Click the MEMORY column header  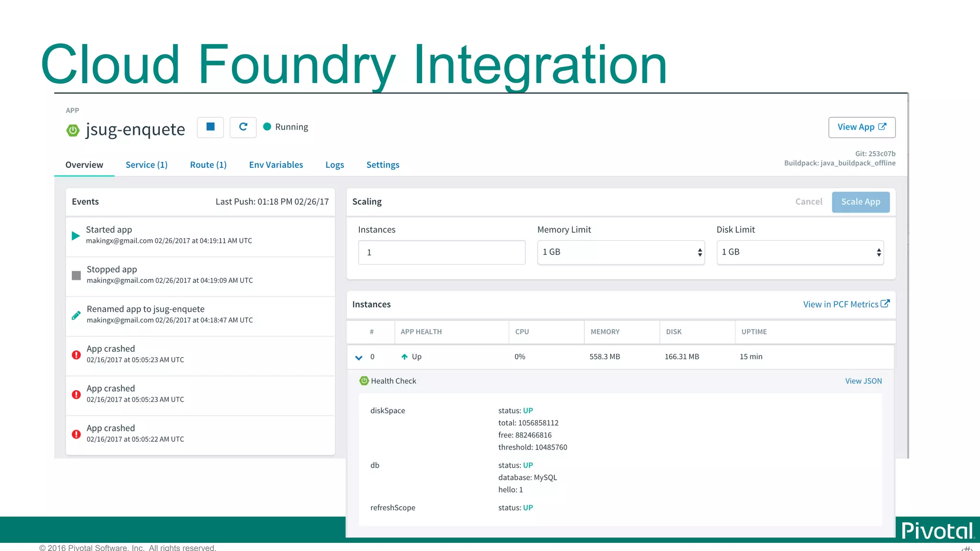605,332
